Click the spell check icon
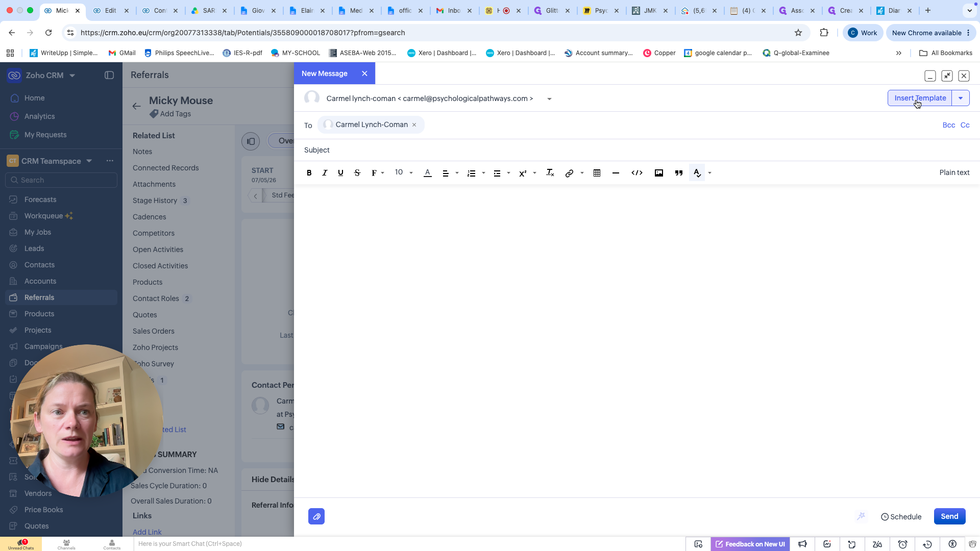Viewport: 980px width, 551px height. coord(697,173)
